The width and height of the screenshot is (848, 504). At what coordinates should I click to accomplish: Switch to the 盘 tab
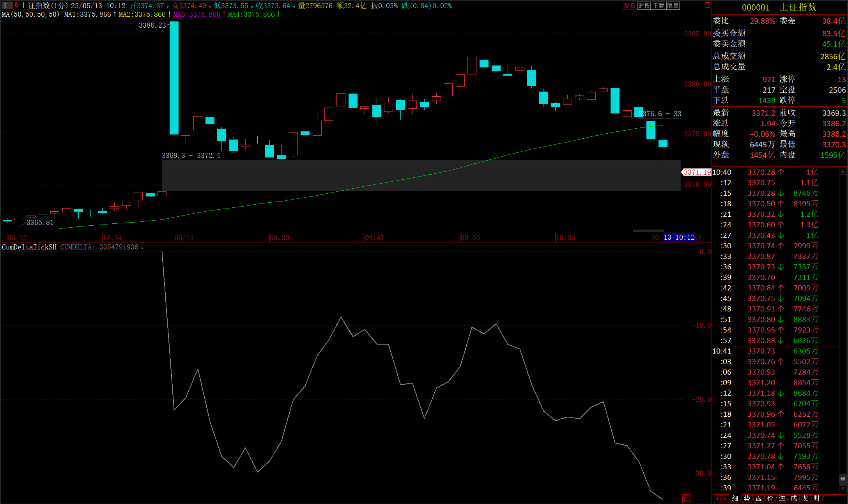coord(758,499)
